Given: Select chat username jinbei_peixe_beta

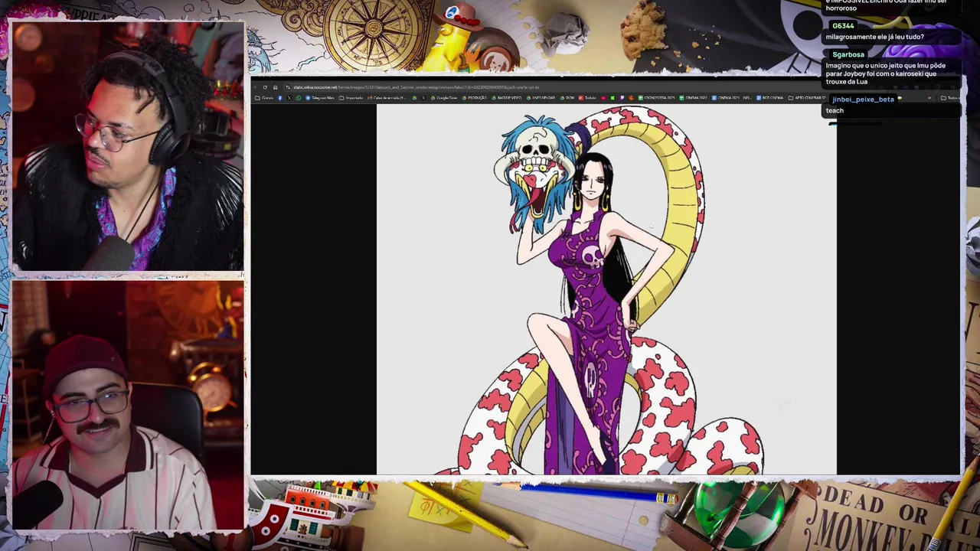Looking at the screenshot, I should pyautogui.click(x=863, y=99).
